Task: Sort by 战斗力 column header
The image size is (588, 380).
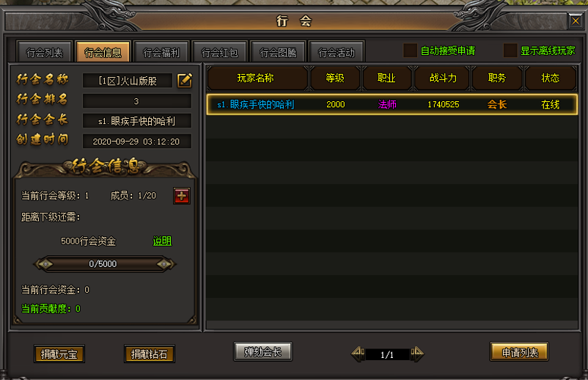Action: click(x=443, y=78)
